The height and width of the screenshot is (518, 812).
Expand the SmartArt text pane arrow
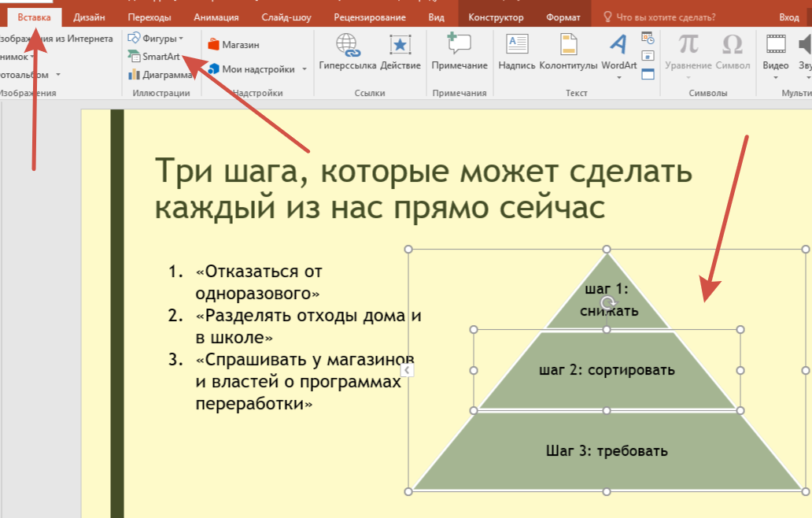coord(407,371)
